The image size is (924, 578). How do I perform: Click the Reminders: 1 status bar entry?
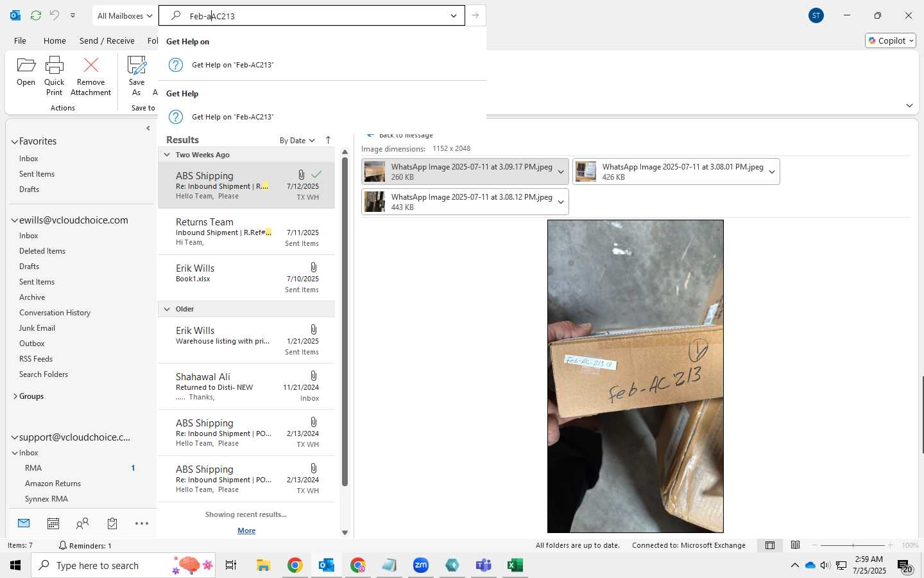click(x=85, y=545)
